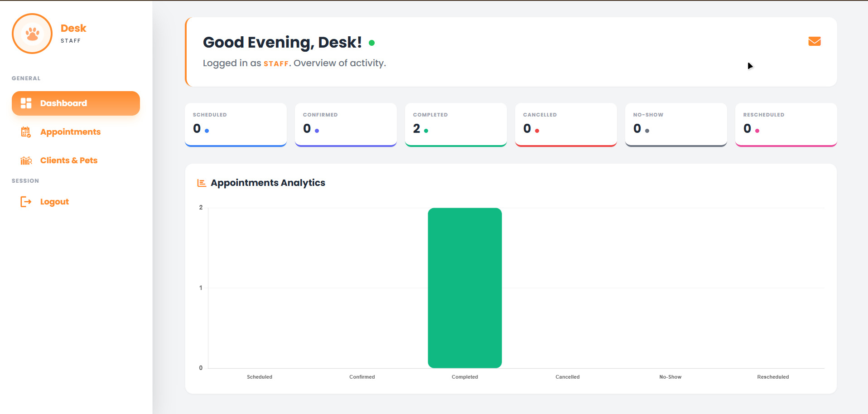The image size is (868, 414).
Task: Select the Completed stat card showing 2
Action: tap(456, 125)
